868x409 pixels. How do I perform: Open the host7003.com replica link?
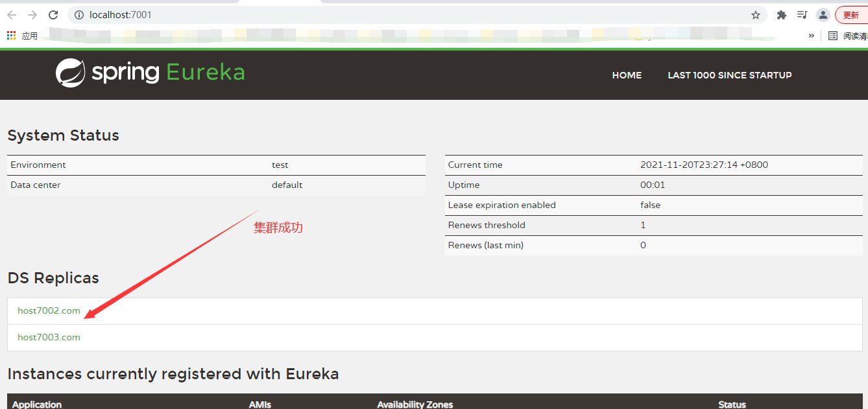(49, 337)
